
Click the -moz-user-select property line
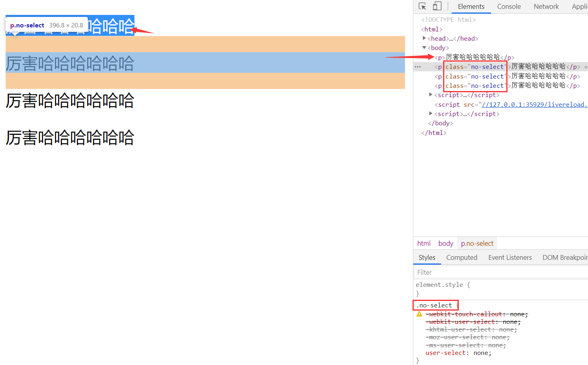coord(468,337)
